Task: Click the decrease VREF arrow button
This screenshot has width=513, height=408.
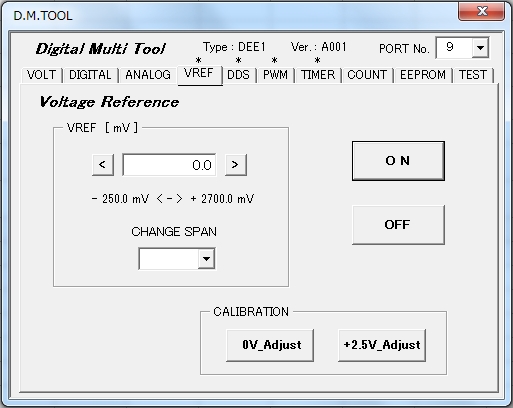Action: [103, 165]
